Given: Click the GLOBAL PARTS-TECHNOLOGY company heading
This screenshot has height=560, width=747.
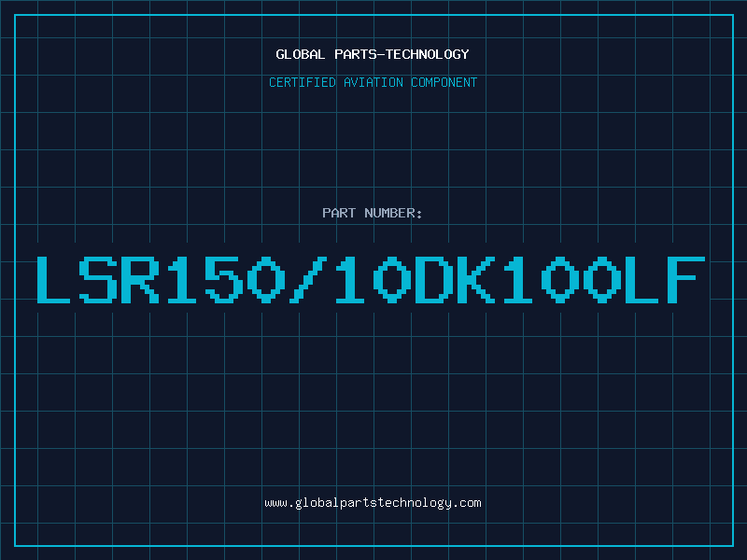Looking at the screenshot, I should click(x=373, y=54).
